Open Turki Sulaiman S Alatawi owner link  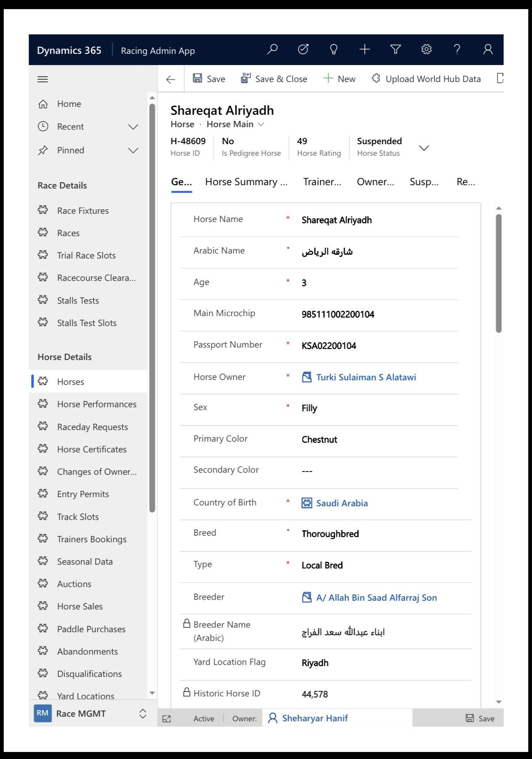coord(366,377)
